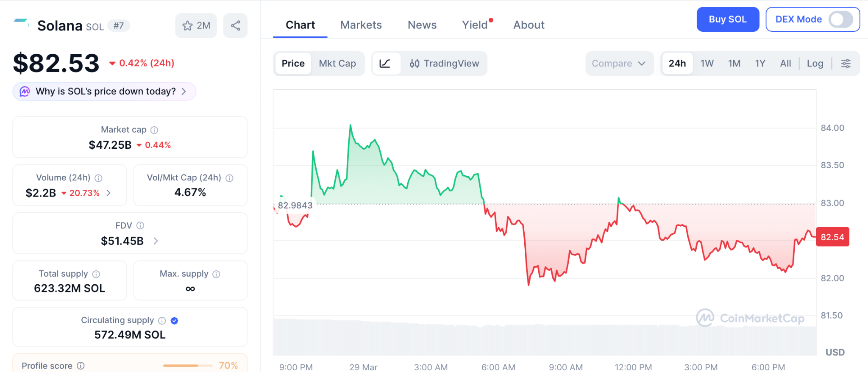Select the 1W time range
This screenshot has width=868, height=372.
(x=707, y=64)
